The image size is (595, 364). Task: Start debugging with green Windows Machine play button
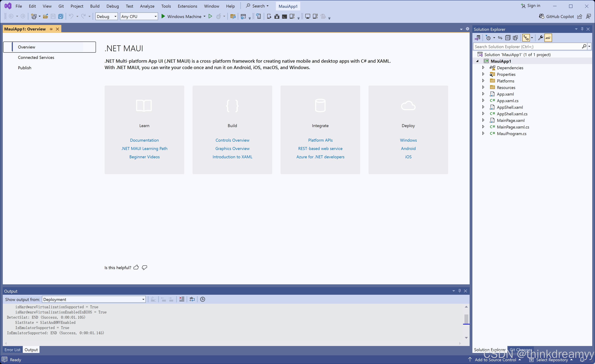point(163,16)
